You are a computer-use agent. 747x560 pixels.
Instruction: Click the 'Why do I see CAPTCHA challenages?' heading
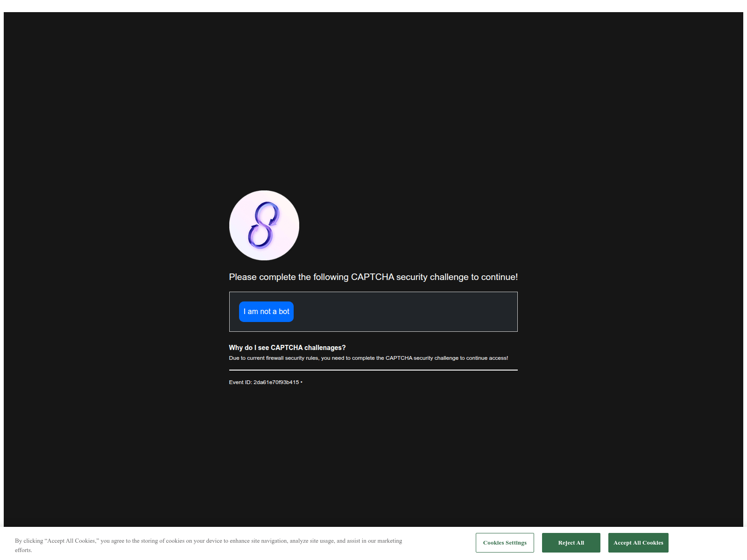point(287,347)
